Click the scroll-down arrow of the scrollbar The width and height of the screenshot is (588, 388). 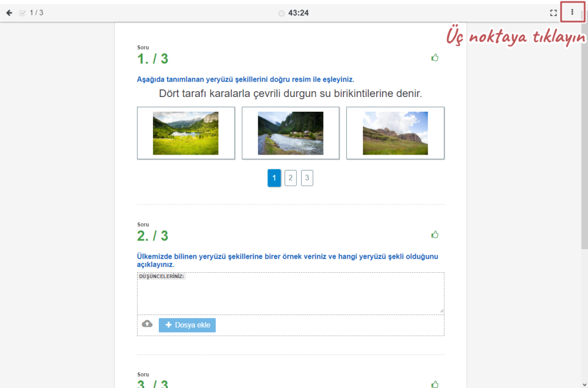[584, 384]
